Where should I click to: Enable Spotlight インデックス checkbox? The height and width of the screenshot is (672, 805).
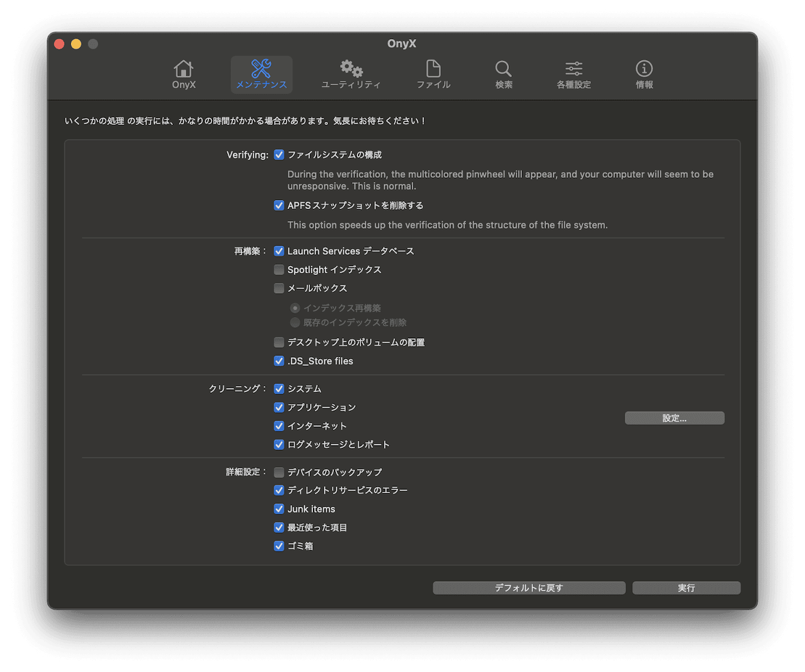click(x=279, y=270)
